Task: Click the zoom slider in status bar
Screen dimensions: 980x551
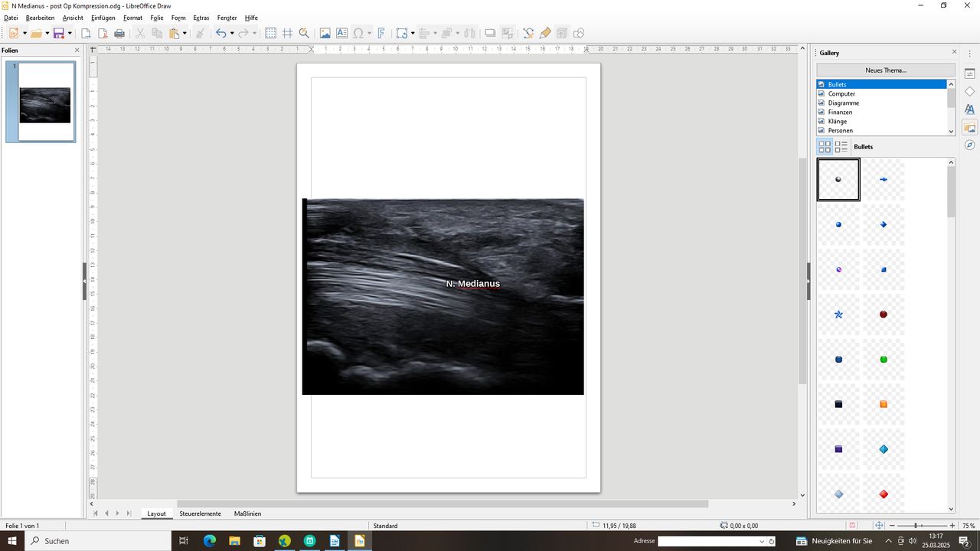Action: (917, 526)
